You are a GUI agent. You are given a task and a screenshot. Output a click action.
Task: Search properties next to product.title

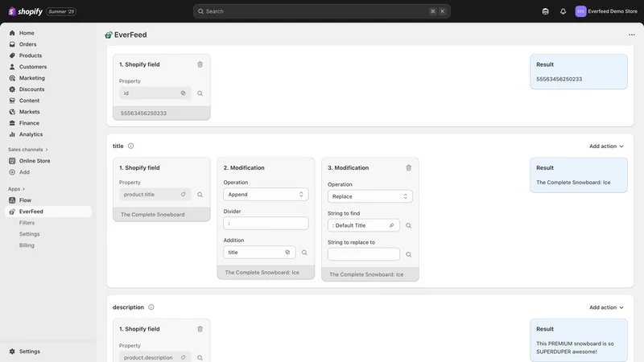[x=200, y=195]
